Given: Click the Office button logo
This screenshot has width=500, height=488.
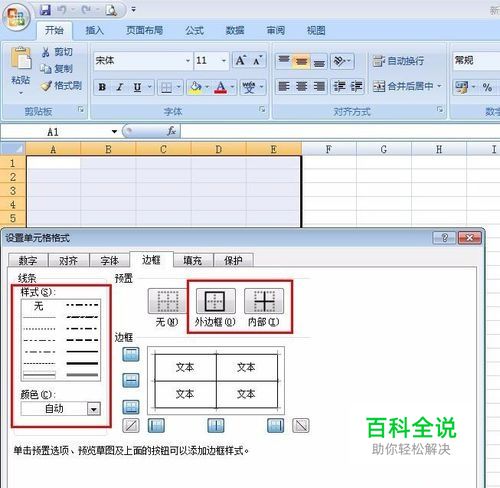Looking at the screenshot, I should [x=17, y=17].
